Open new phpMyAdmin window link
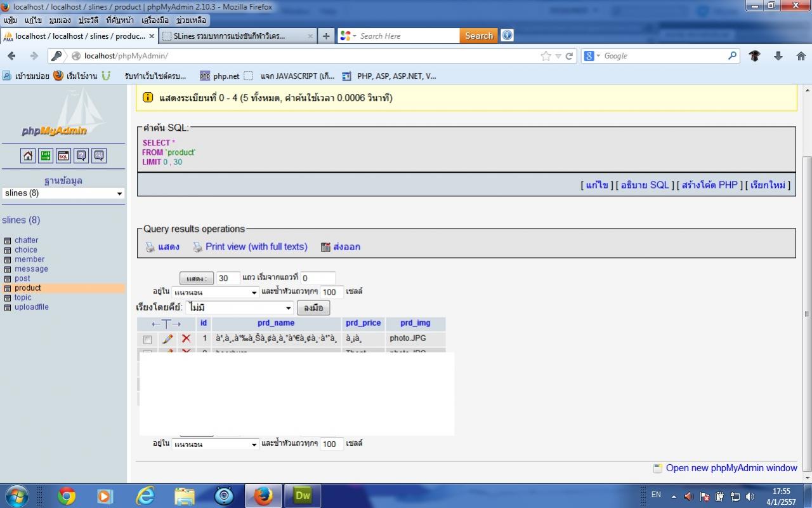The height and width of the screenshot is (508, 812). [x=731, y=468]
